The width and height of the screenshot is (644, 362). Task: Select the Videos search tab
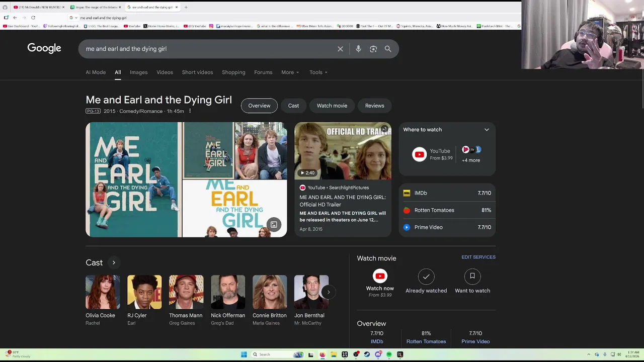165,72
